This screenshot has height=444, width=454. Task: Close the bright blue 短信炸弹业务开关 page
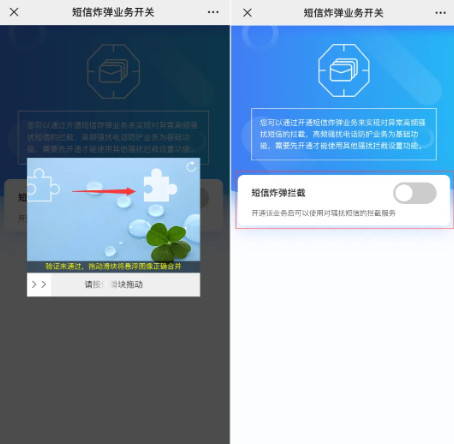tap(247, 13)
